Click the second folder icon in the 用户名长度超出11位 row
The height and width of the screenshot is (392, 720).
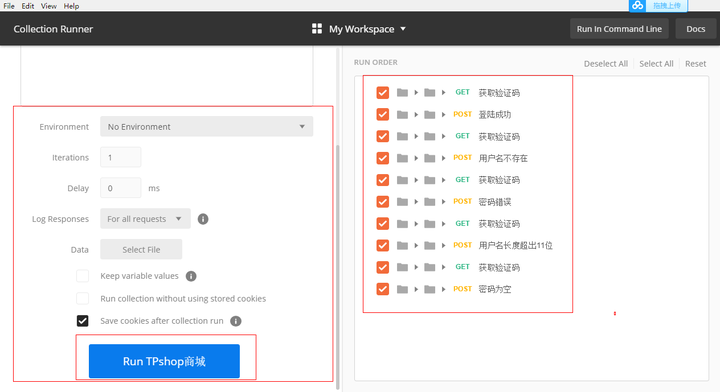coord(430,245)
